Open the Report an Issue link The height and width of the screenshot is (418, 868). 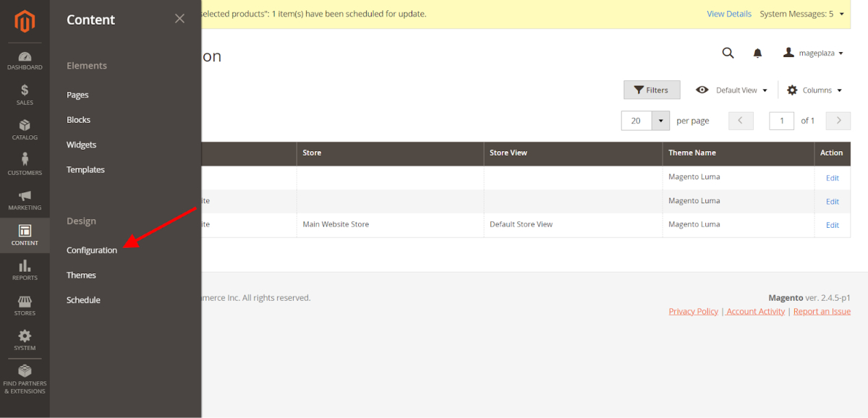tap(822, 311)
